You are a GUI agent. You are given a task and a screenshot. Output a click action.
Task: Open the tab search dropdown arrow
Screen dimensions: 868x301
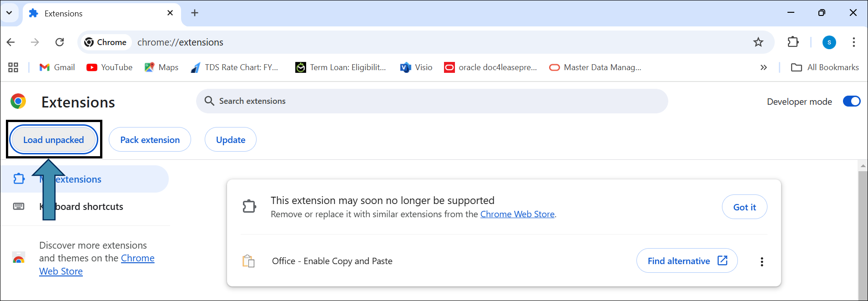pyautogui.click(x=9, y=13)
